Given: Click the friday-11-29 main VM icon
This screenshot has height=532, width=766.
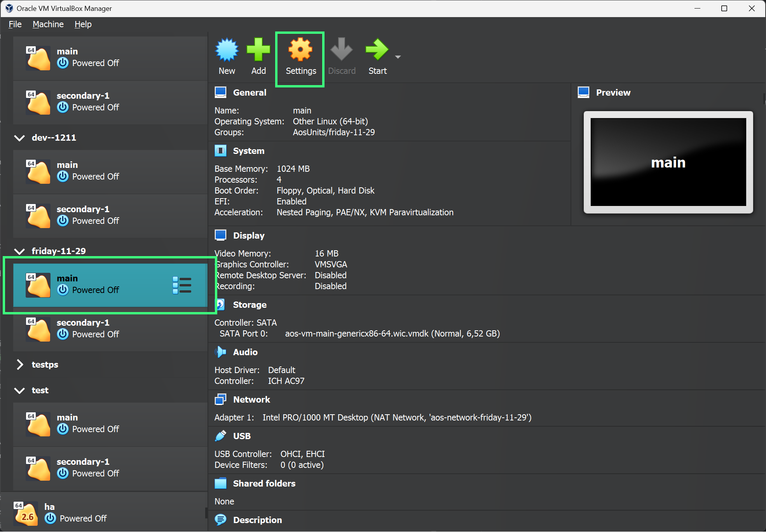Looking at the screenshot, I should pyautogui.click(x=38, y=284).
